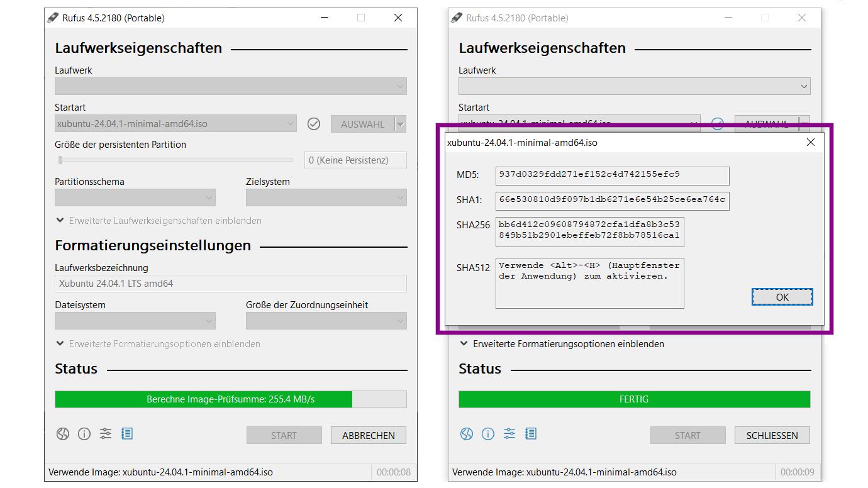This screenshot has height=488, width=868.
Task: Open log icon in the SCHLIESSEN window
Action: coord(531,434)
